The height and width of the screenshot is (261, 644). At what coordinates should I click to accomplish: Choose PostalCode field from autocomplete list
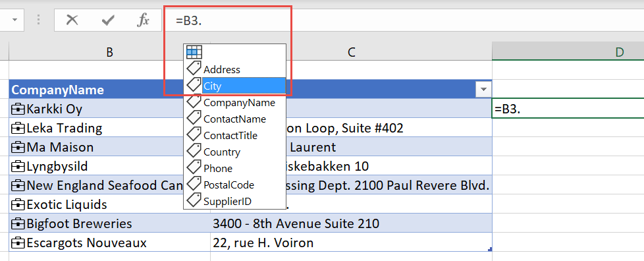[x=235, y=185]
